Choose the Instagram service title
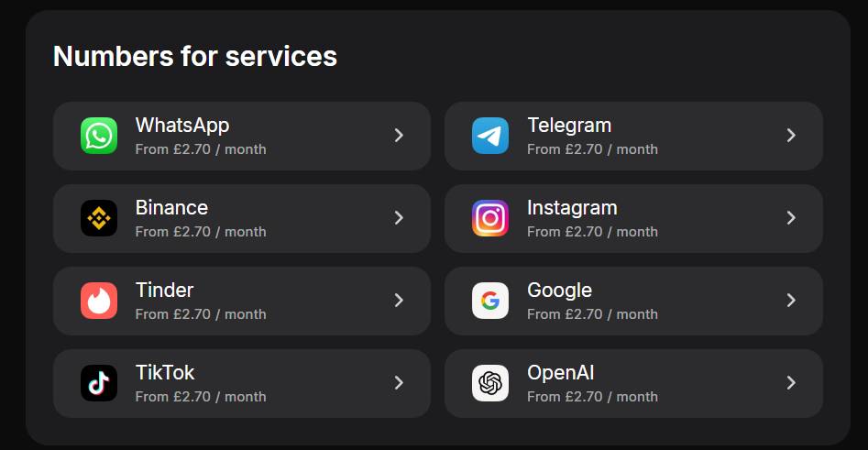 (x=572, y=208)
